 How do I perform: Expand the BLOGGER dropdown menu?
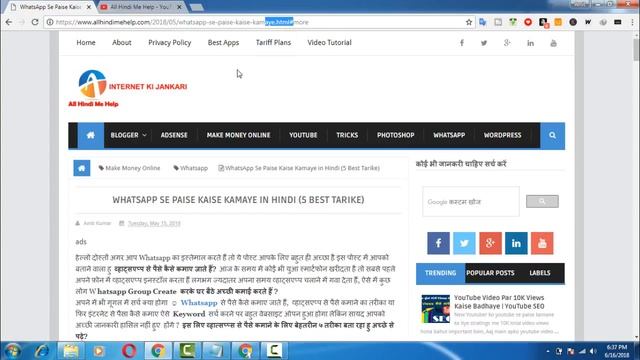128,135
